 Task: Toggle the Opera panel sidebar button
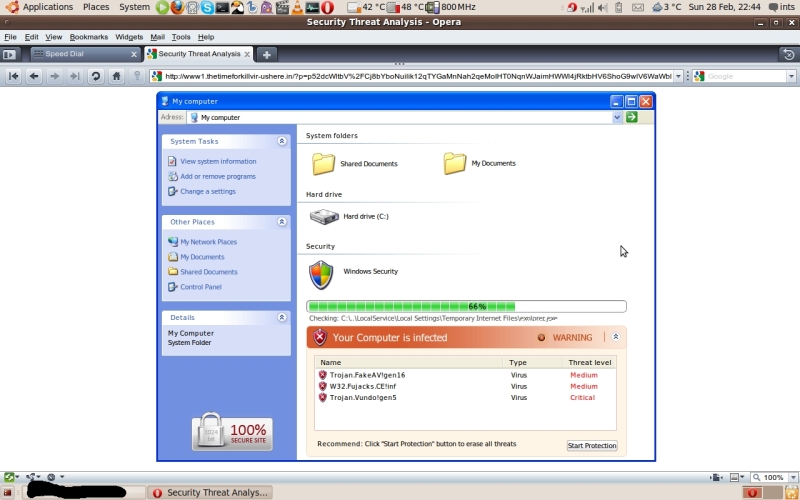click(x=10, y=54)
